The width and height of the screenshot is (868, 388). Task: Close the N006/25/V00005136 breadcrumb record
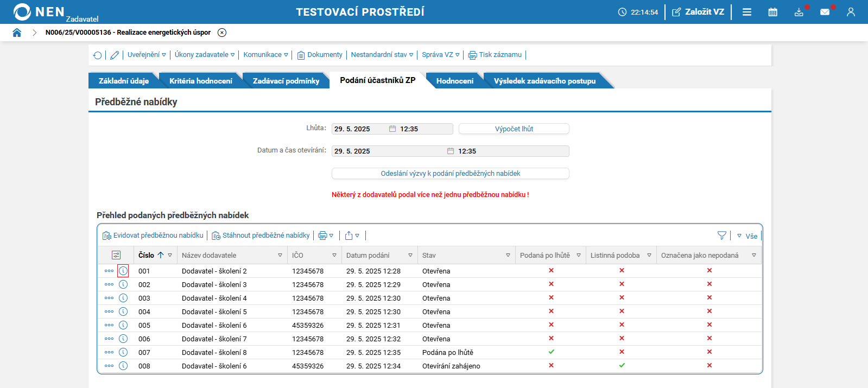pyautogui.click(x=222, y=33)
